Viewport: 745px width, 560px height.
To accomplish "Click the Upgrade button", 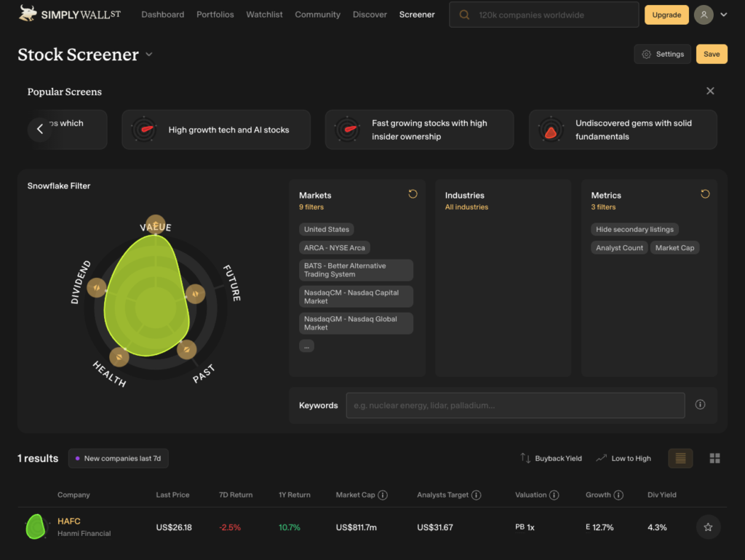I will [666, 15].
